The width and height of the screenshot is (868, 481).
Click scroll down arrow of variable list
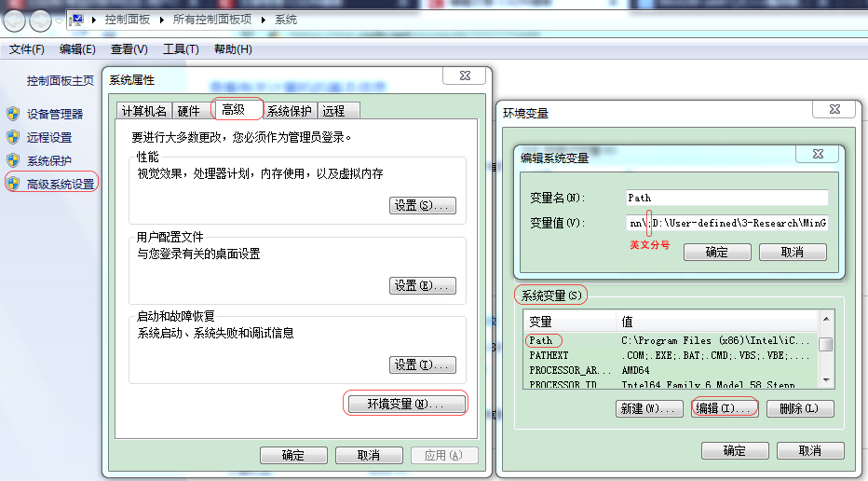coord(826,380)
